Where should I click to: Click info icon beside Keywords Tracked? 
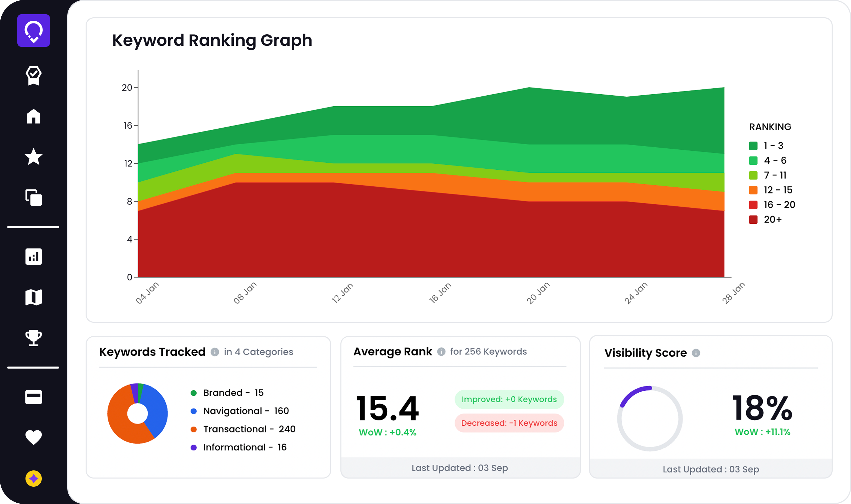(215, 352)
